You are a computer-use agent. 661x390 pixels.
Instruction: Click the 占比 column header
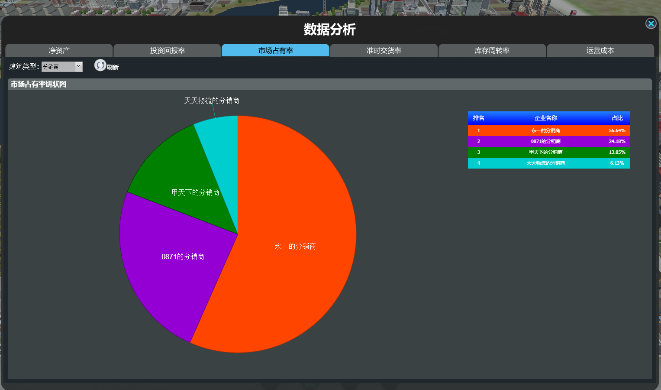click(617, 118)
